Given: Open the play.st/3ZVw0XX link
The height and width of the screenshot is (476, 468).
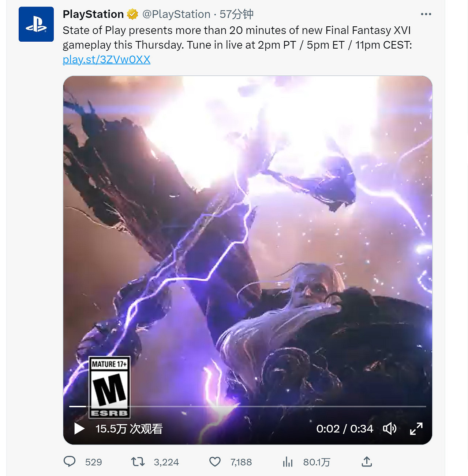Looking at the screenshot, I should coord(106,60).
